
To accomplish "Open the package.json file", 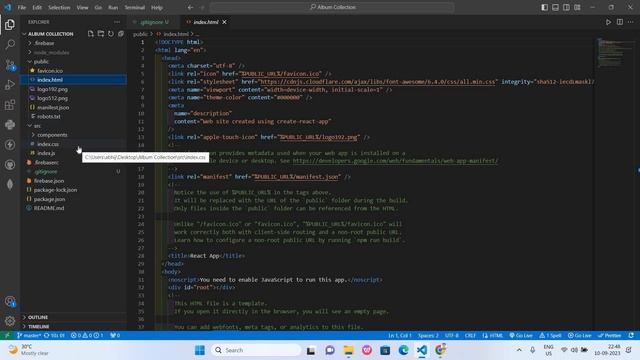I will coord(73,199).
